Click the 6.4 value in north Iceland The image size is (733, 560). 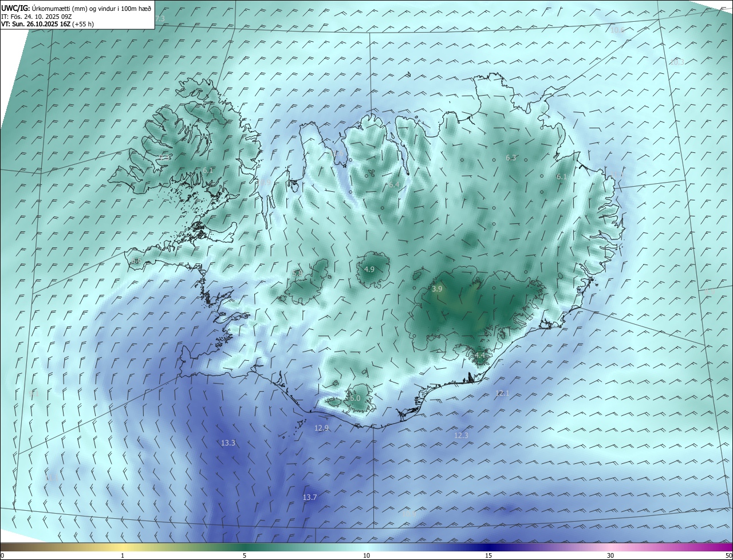point(394,184)
